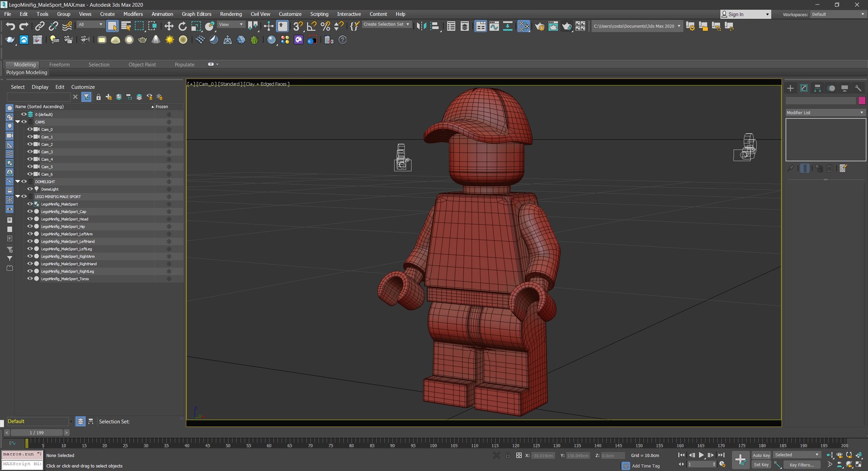
Task: Open the Customize menu in Scene Explorer
Action: [x=83, y=87]
